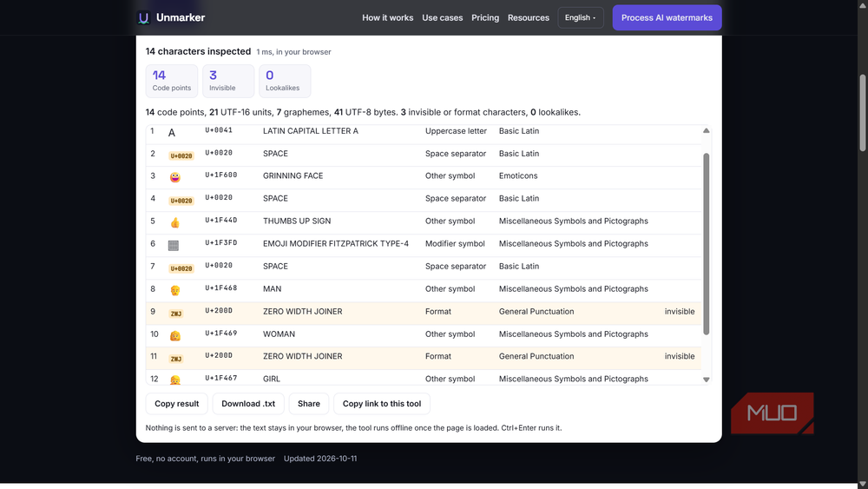Select the U+1F469 code point cell
Screen dimensions: 868x489
pos(220,334)
